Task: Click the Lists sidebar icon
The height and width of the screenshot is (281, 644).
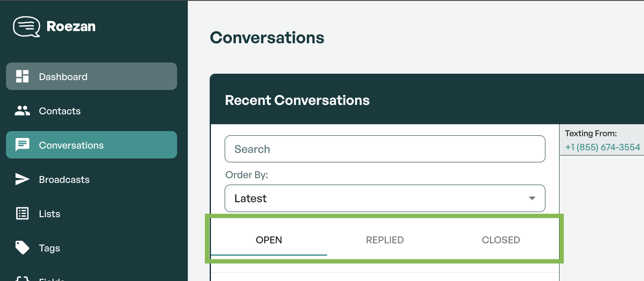Action: pyautogui.click(x=22, y=214)
